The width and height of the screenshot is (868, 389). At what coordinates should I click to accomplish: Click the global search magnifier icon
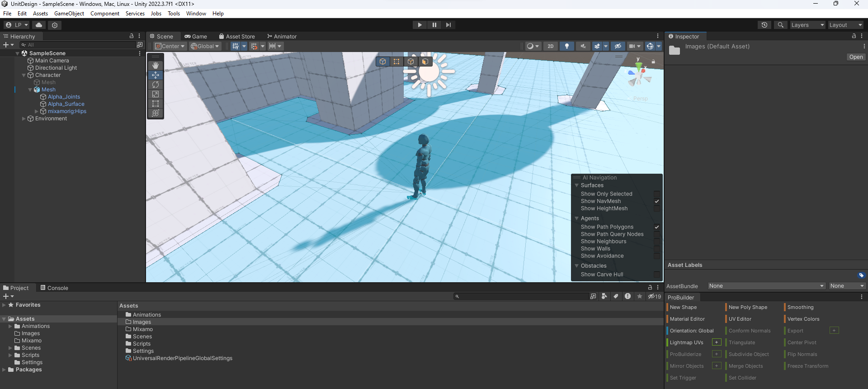point(780,25)
